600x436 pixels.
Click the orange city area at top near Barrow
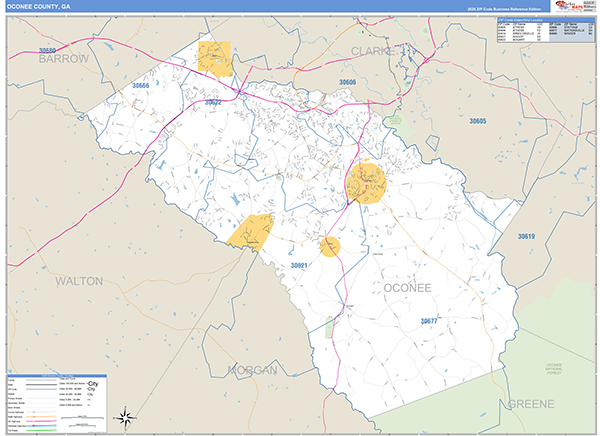(214, 58)
